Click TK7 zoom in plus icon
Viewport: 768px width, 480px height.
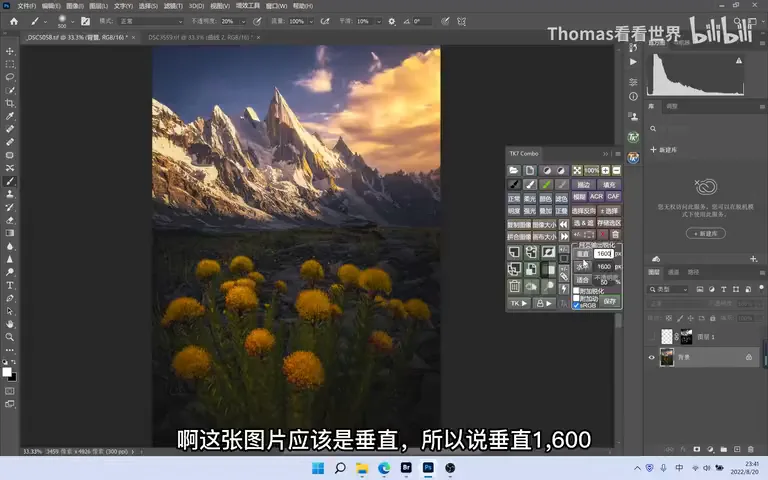pyautogui.click(x=606, y=170)
